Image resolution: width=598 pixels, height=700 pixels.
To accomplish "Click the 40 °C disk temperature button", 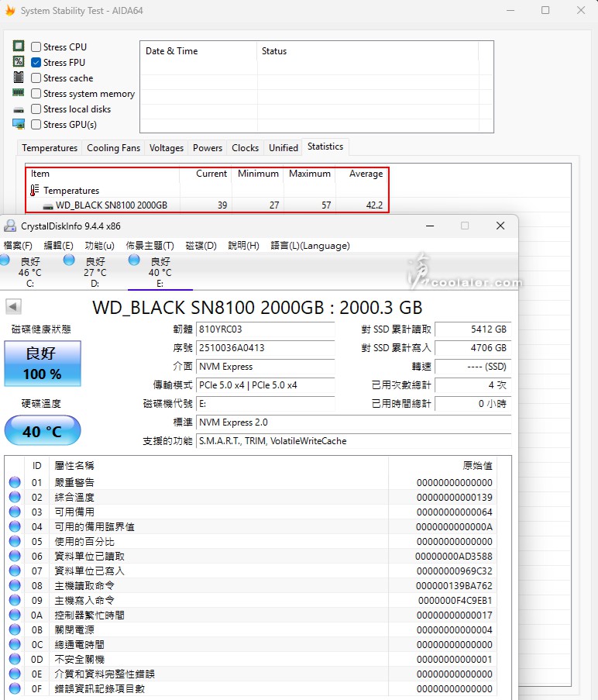I will 43,431.
